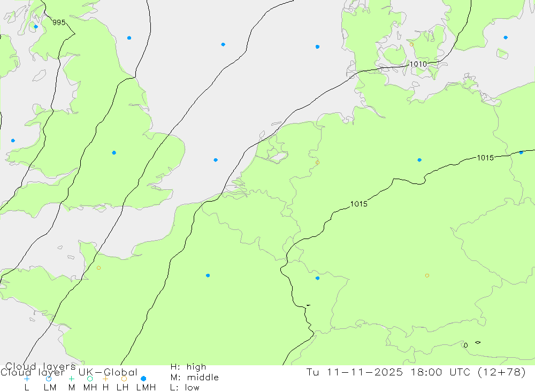This screenshot has width=535, height=392.
Task: Click the 'MH' legend label text
Action: pos(90,388)
